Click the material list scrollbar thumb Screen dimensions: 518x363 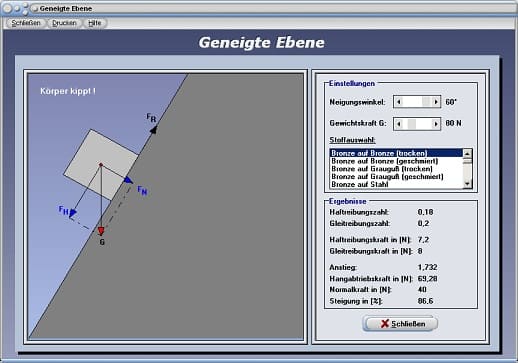[468, 161]
